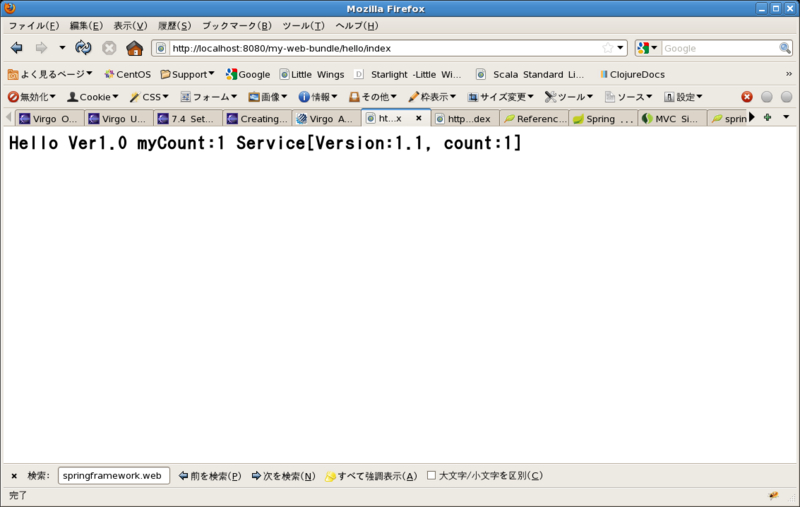Open the ヘルプ(H) menu
Screen dimensions: 800x507
coord(357,26)
